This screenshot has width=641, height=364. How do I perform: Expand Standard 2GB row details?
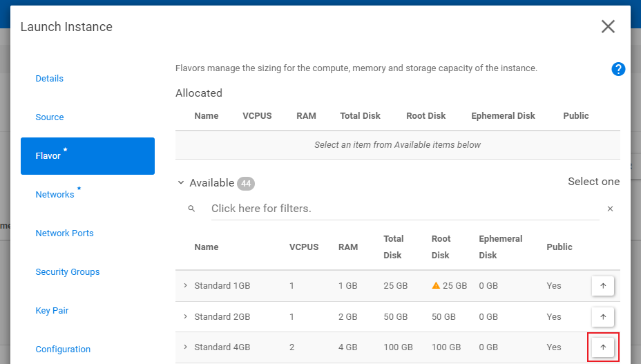click(x=185, y=316)
